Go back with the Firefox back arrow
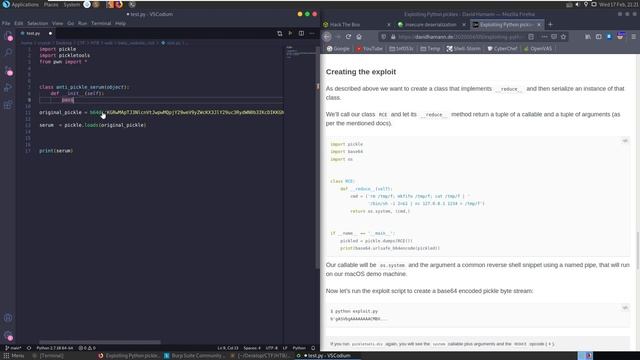This screenshot has width=640, height=360. point(327,37)
